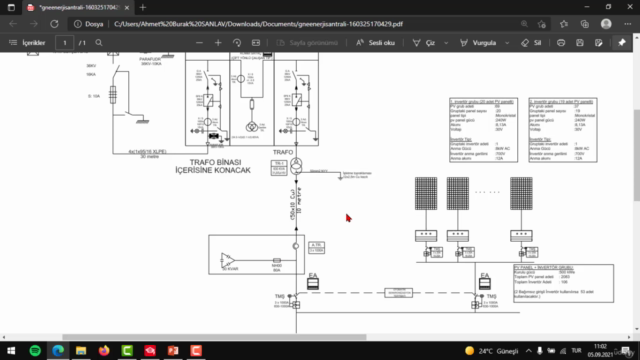Expand the Çiz draw options dropdown
The image size is (640, 360).
tap(446, 42)
